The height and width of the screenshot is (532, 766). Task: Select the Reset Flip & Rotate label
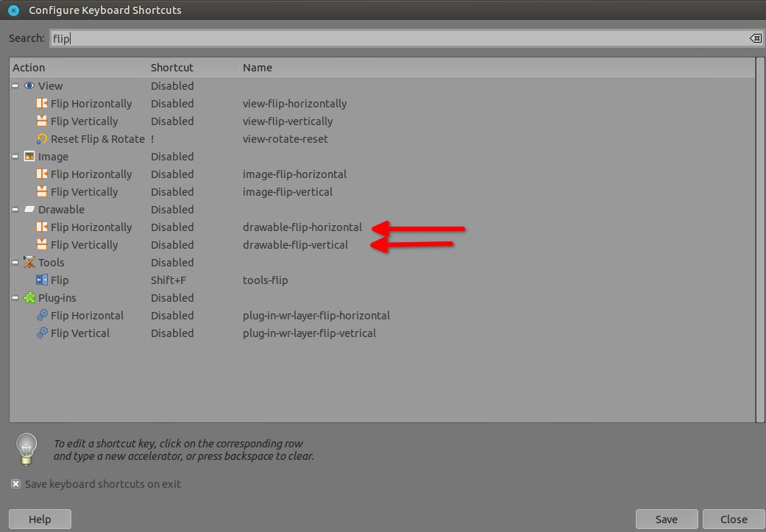click(x=98, y=139)
